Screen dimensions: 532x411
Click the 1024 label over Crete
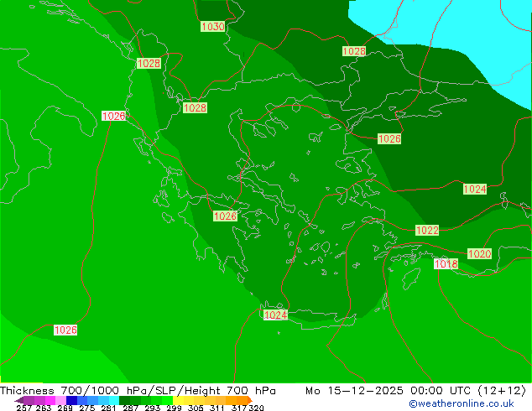coord(275,315)
